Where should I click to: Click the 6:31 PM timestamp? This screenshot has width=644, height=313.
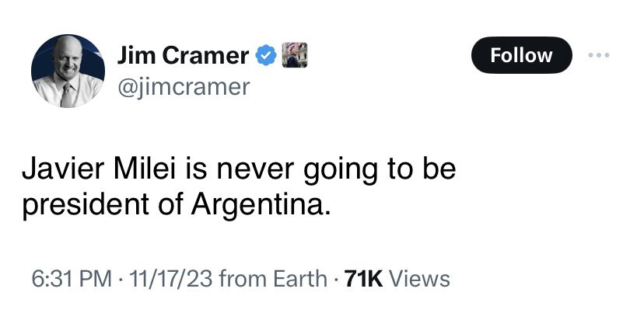[x=72, y=279]
